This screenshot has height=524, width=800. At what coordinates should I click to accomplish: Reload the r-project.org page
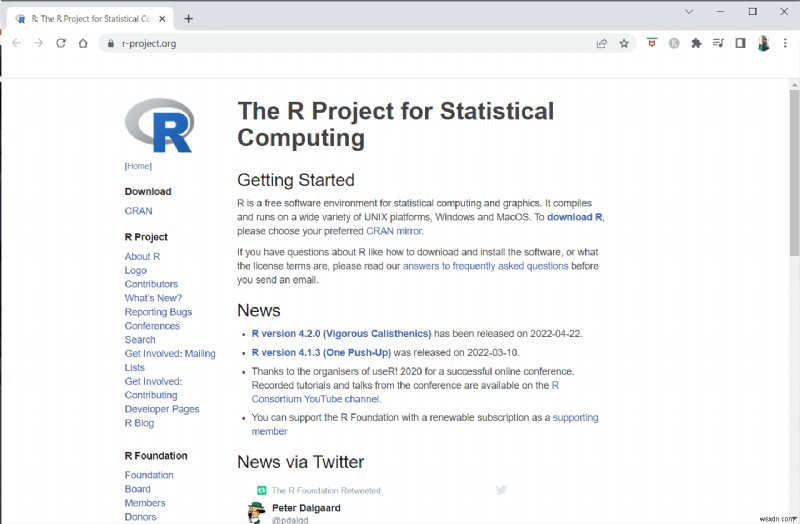click(x=61, y=43)
